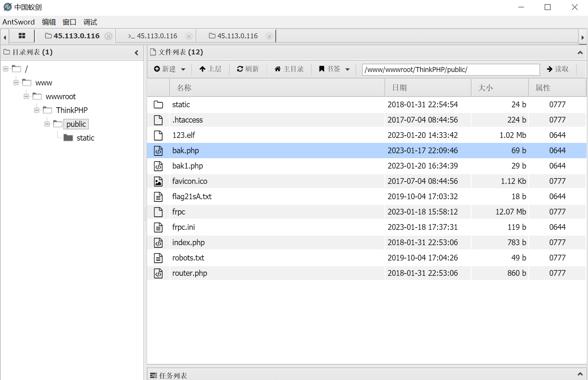This screenshot has height=380, width=588.
Task: Collapse the www tree node
Action: coord(16,83)
